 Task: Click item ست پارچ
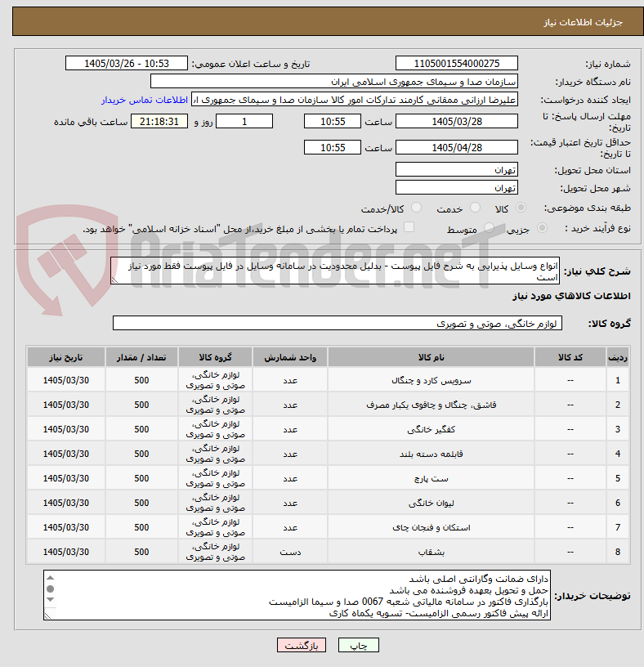(x=431, y=478)
